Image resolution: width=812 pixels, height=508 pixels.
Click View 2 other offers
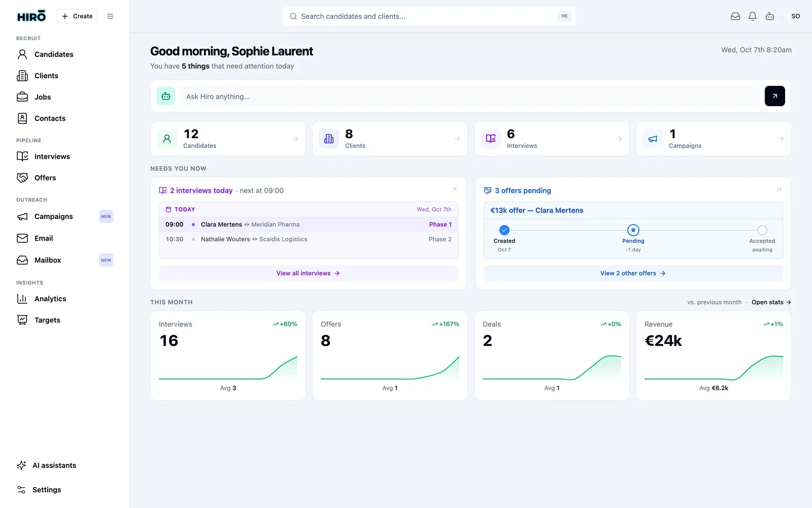pos(633,273)
